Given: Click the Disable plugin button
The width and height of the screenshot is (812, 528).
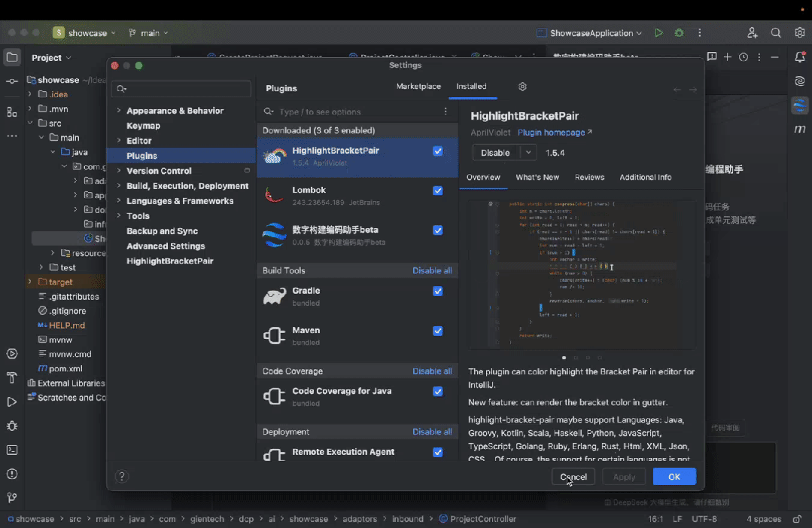Looking at the screenshot, I should point(496,152).
